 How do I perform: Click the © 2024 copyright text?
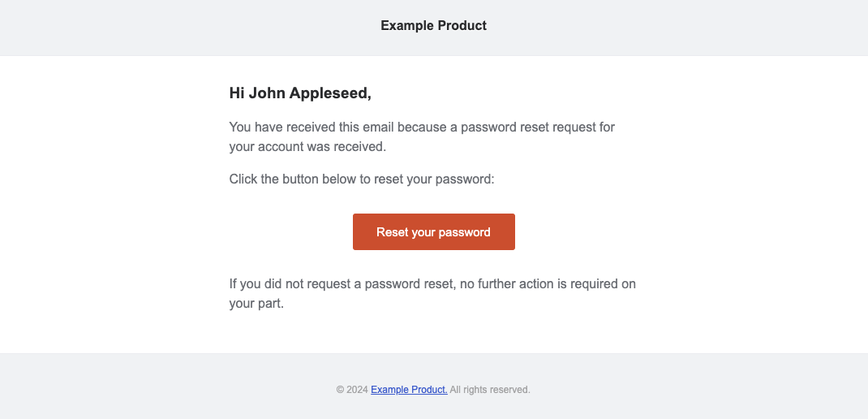click(x=352, y=390)
